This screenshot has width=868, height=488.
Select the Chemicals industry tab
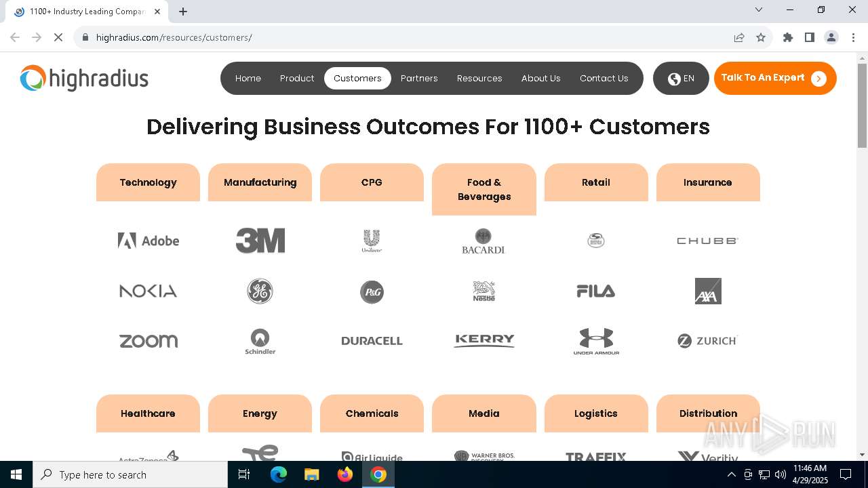(x=372, y=413)
